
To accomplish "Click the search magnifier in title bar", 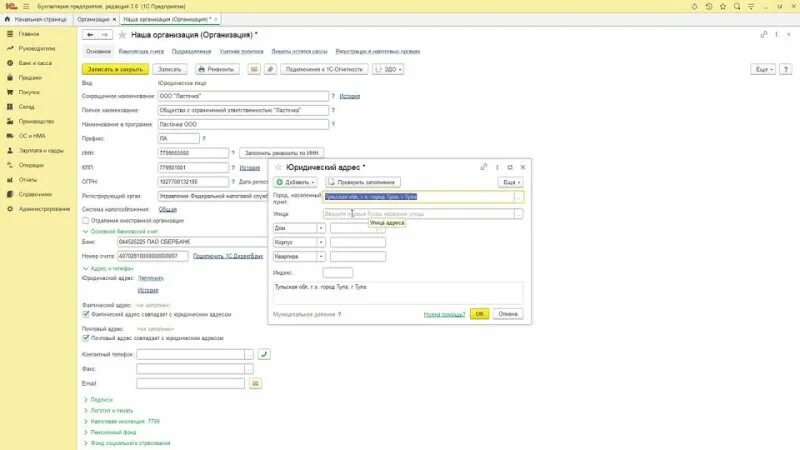I will pos(737,7).
